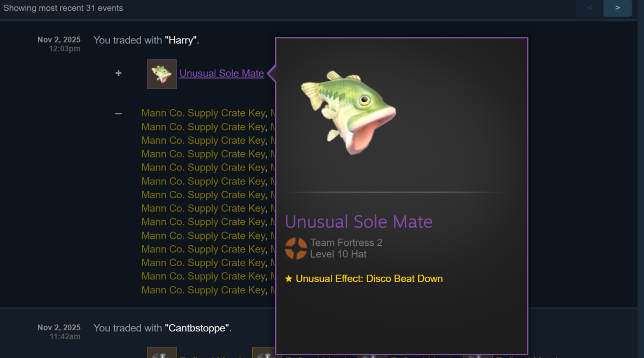Click the first Refined Metal item thumbnail
The height and width of the screenshot is (358, 644).
(x=162, y=353)
